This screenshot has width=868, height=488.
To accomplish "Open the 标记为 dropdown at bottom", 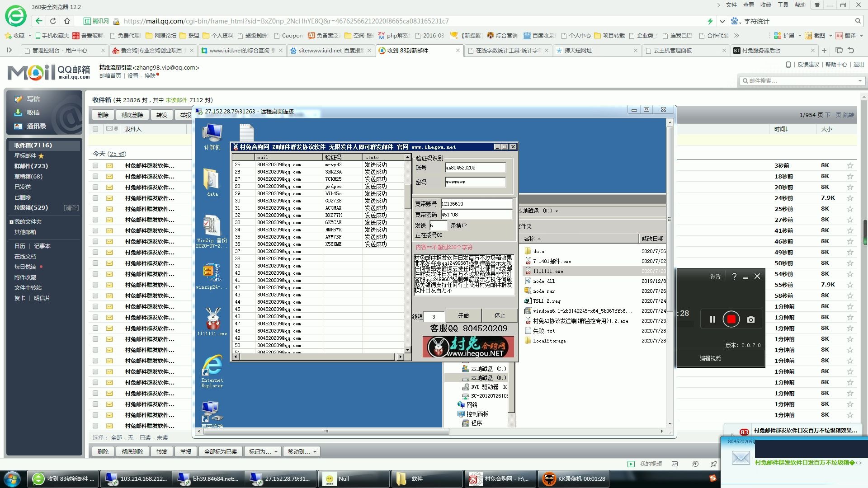I will pos(263,451).
